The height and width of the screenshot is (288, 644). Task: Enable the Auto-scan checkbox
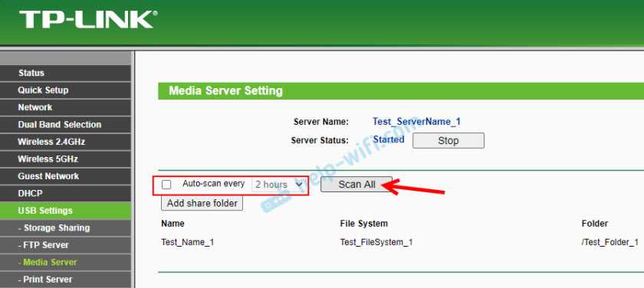[166, 185]
